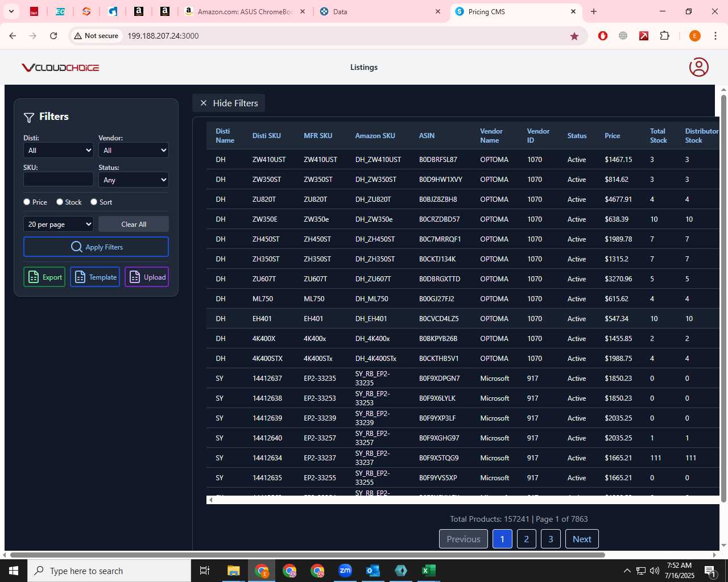728x582 pixels.
Task: Open Zoom from the taskbar
Action: [x=345, y=571]
